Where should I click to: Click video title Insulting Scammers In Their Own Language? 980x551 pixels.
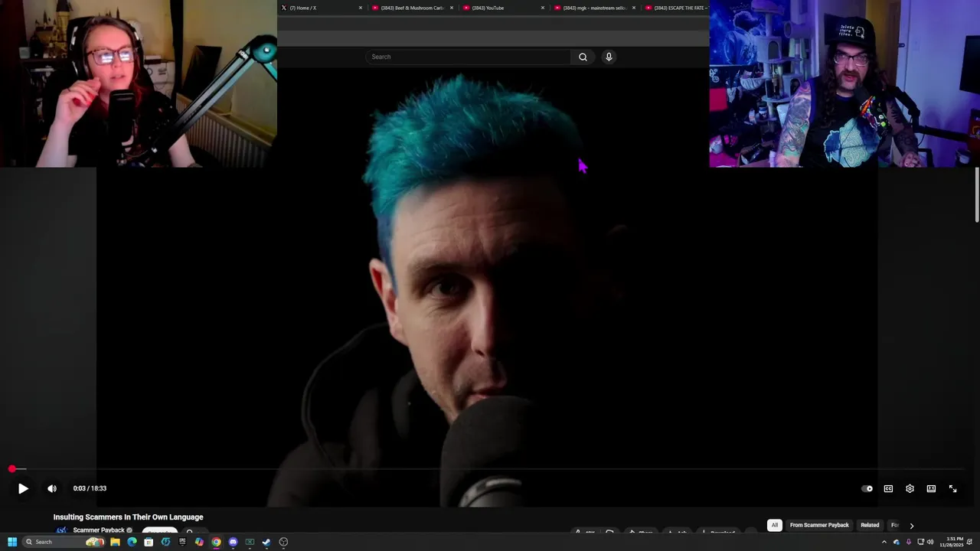[x=129, y=517]
